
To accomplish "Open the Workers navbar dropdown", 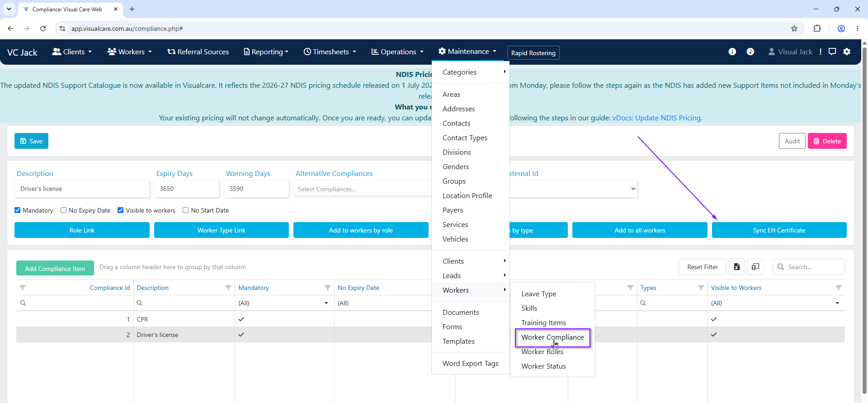I will click(x=129, y=52).
